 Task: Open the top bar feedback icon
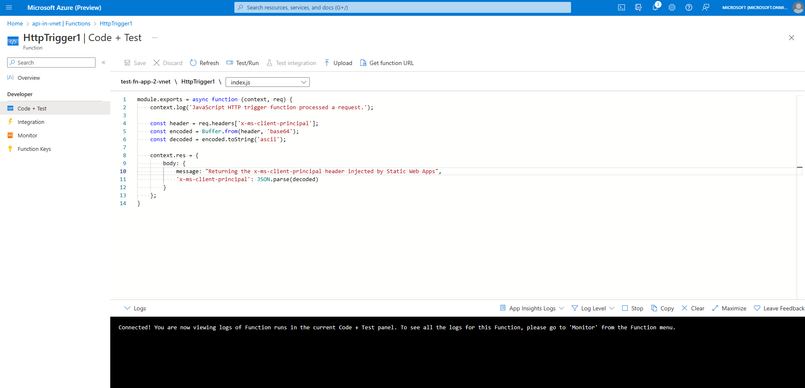[706, 8]
